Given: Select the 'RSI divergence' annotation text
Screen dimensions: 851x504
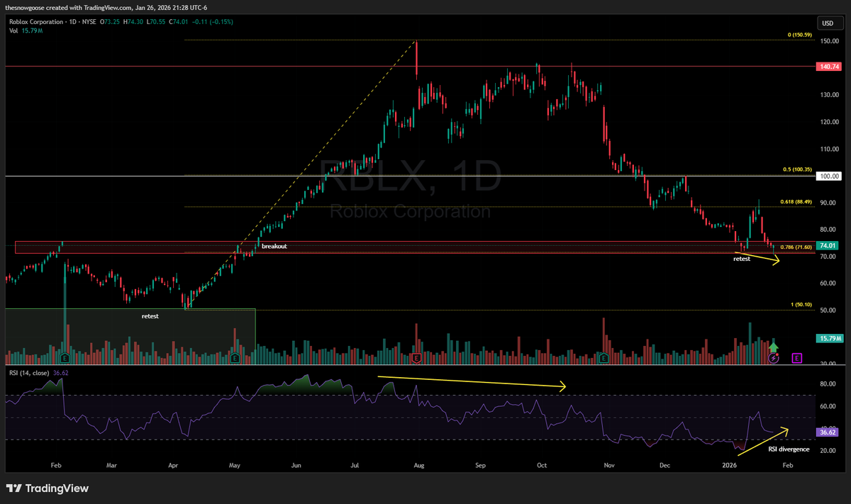Looking at the screenshot, I should [789, 449].
